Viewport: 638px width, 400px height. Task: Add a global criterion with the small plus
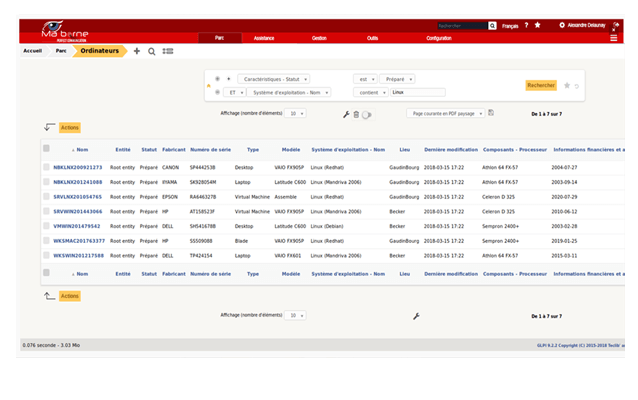pos(229,79)
